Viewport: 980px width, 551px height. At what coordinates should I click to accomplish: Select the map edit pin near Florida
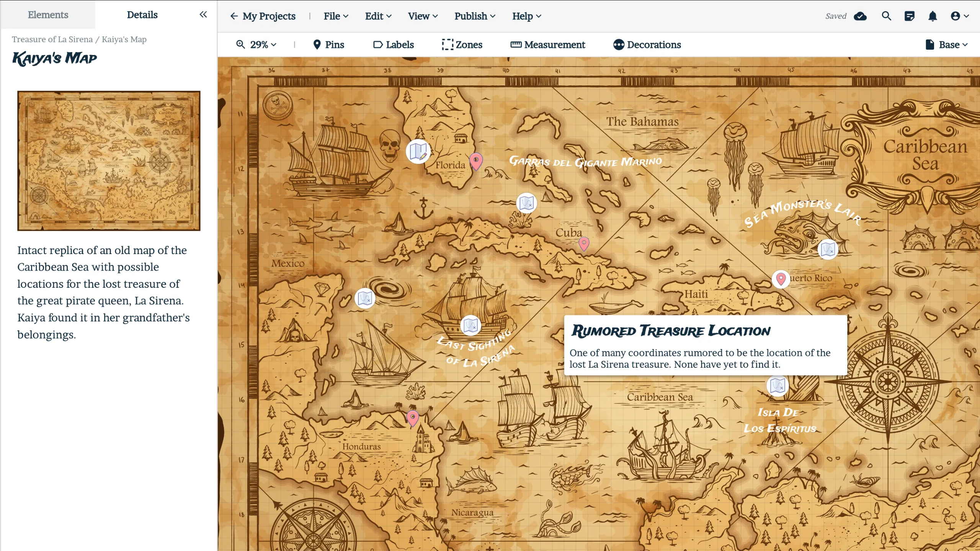(418, 152)
